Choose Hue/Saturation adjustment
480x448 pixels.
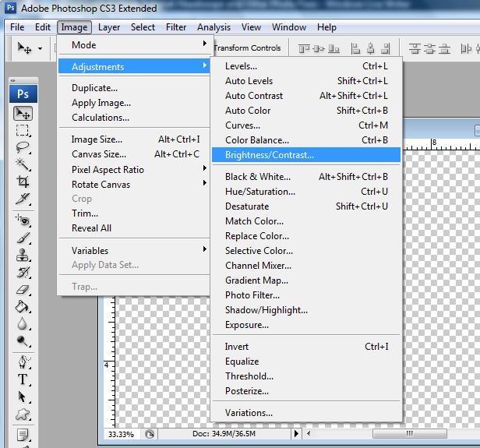coord(306,192)
